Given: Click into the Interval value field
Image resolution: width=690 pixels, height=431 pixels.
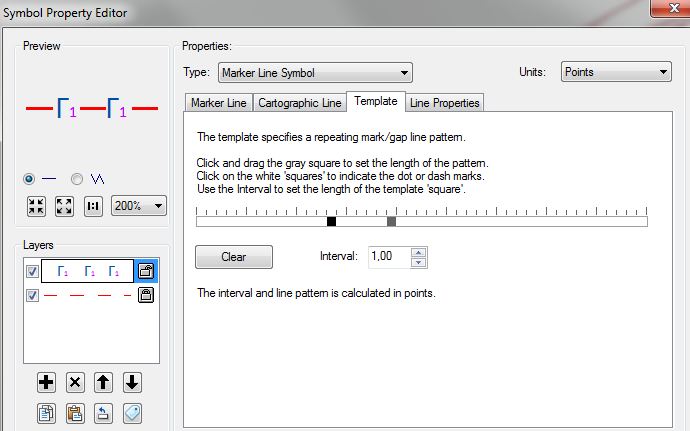Looking at the screenshot, I should (390, 257).
